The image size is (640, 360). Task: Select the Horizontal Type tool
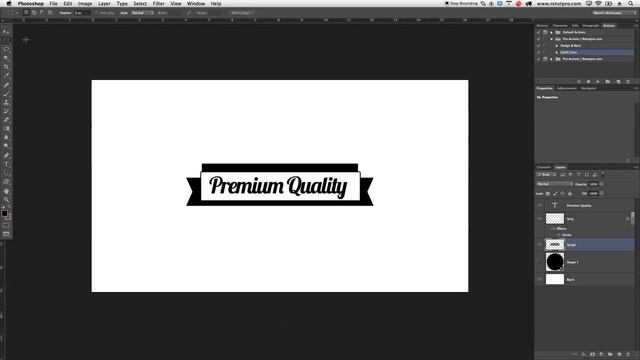point(6,164)
